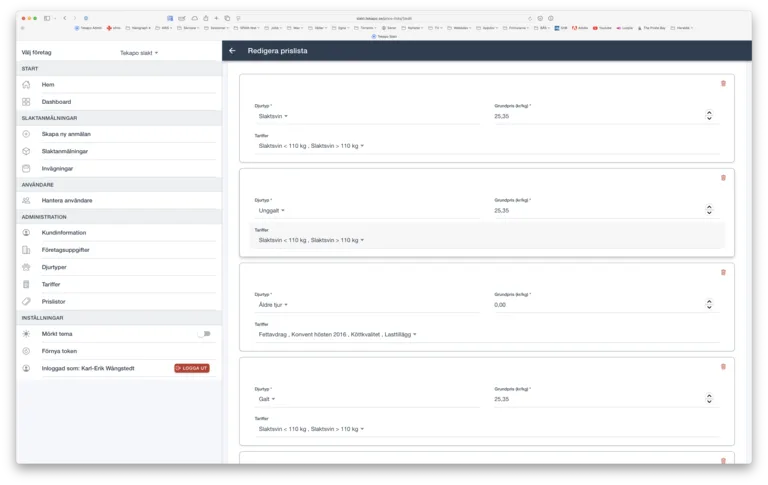
Task: Click the plus icon for Skapa ny anmälan
Action: [26, 134]
